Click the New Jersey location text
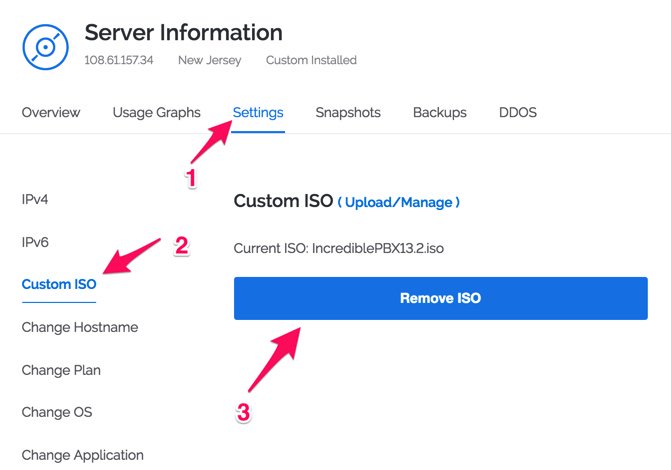 210,60
